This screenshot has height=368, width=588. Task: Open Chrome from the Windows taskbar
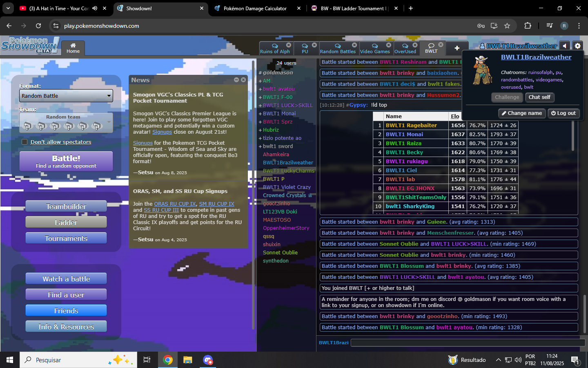pyautogui.click(x=168, y=360)
